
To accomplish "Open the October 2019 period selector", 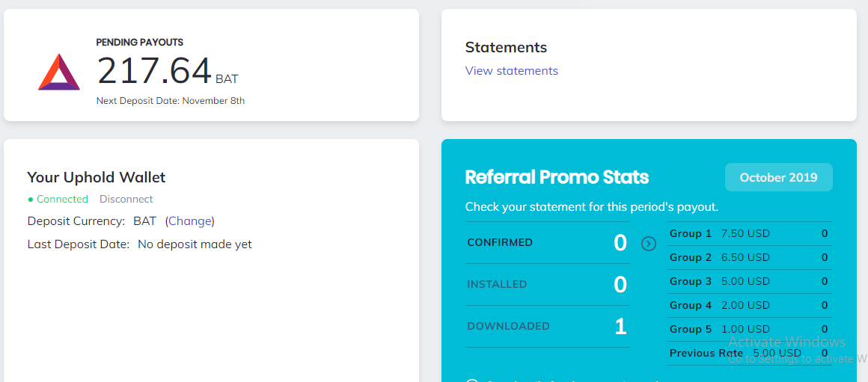I will [778, 178].
